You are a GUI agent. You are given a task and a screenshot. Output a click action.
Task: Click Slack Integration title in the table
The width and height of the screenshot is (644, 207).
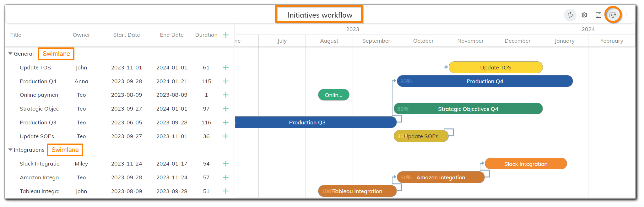[39, 164]
